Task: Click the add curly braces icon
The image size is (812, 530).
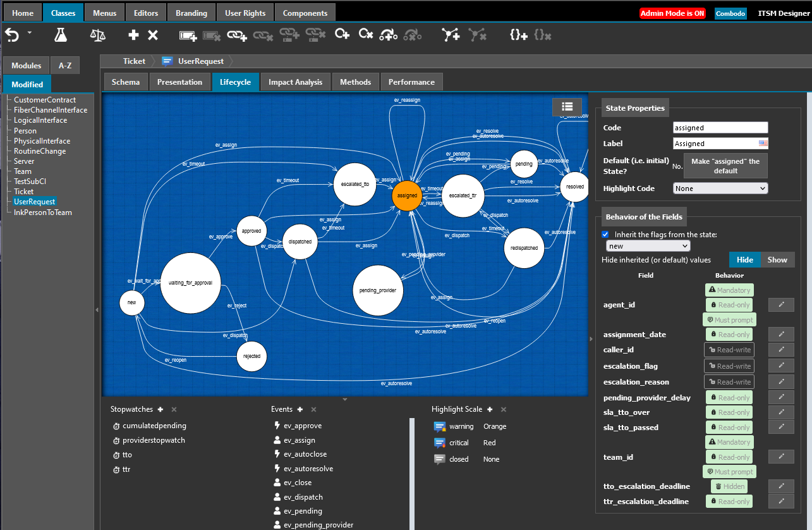Action: (x=518, y=35)
